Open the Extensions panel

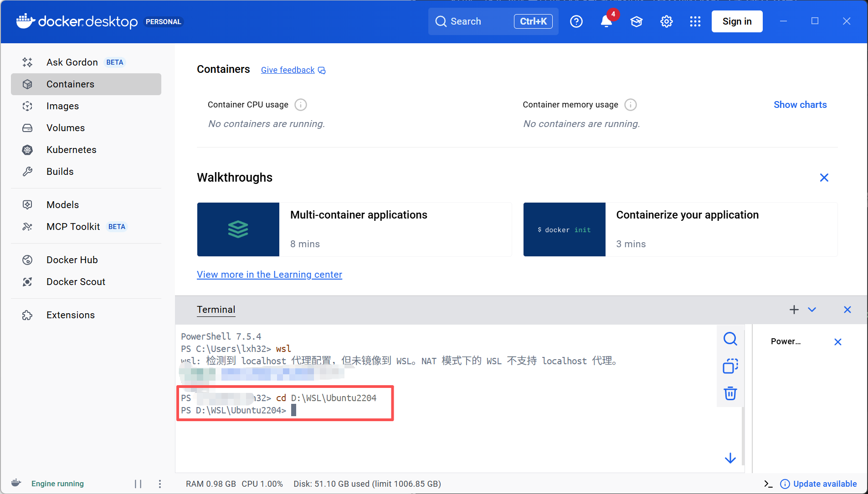(70, 315)
